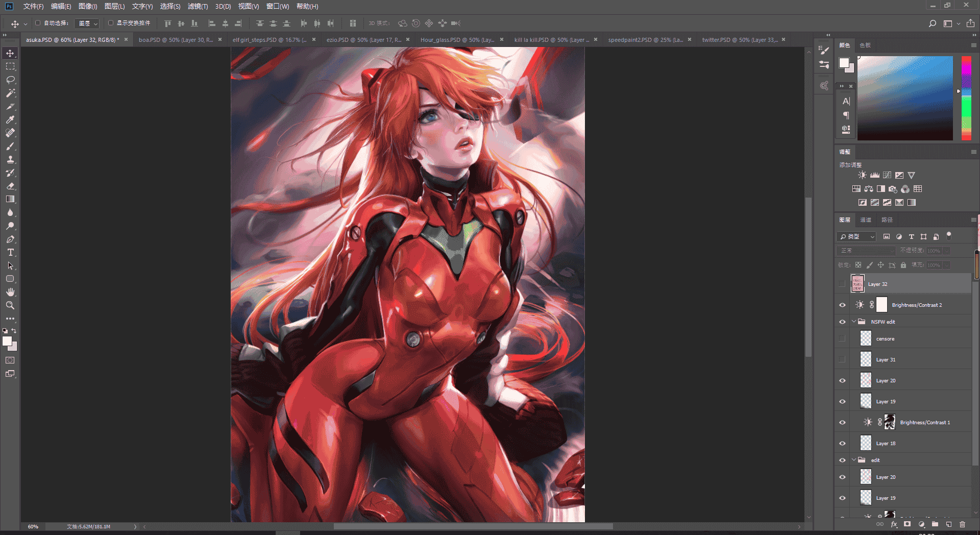Select the Gradient tool

coord(10,199)
